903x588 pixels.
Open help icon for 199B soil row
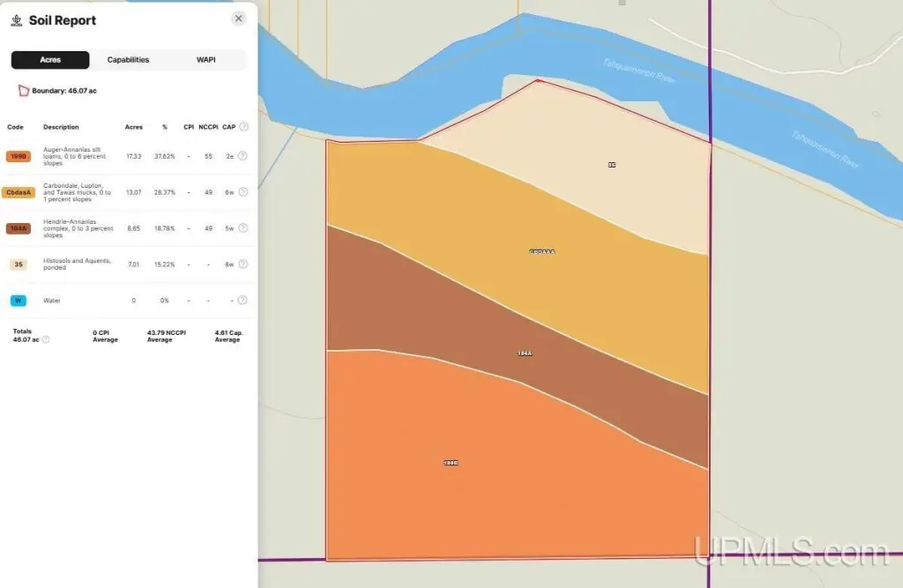pos(243,156)
